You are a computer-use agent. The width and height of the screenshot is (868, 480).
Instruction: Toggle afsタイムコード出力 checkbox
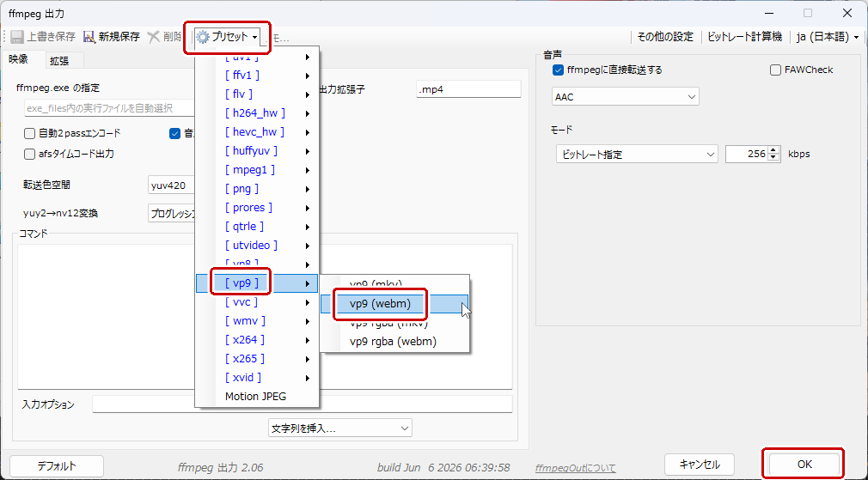[29, 154]
